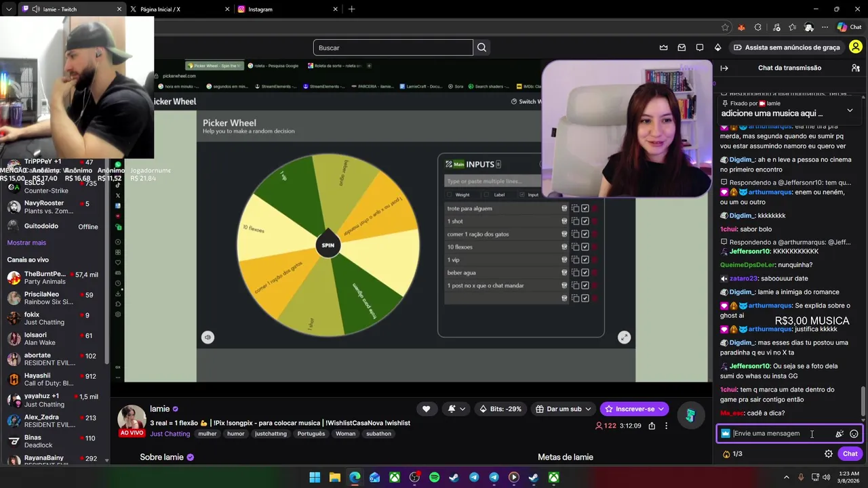Click the Twitch search magnifier button

[x=481, y=47]
